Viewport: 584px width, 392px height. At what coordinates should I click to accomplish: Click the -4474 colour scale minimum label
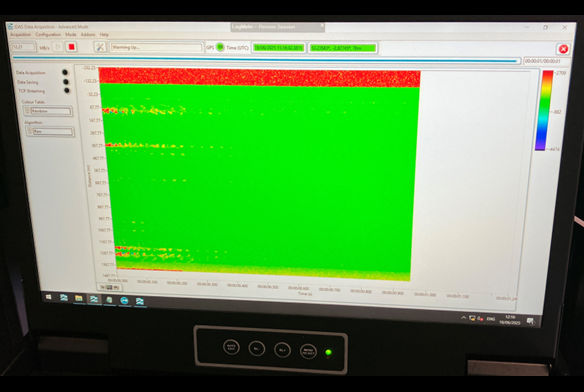[x=554, y=149]
